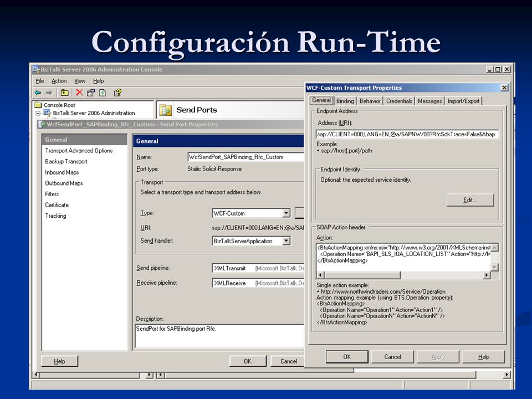Click the Console Root folder icon
This screenshot has height=399, width=532.
click(x=38, y=105)
